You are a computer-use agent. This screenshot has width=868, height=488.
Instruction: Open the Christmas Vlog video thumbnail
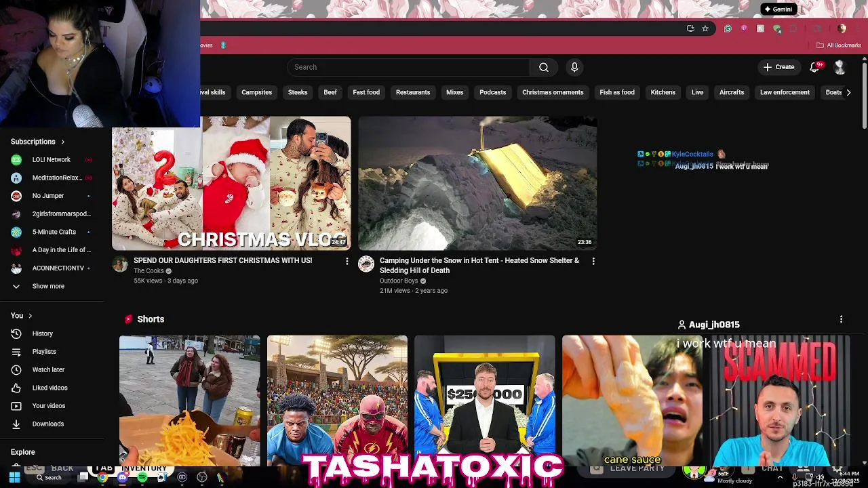coord(231,183)
